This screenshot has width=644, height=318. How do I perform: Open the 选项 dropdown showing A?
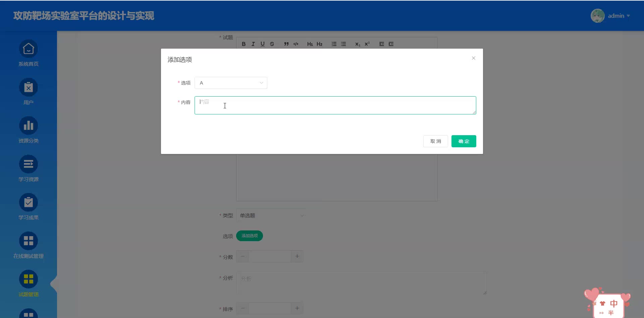point(231,83)
